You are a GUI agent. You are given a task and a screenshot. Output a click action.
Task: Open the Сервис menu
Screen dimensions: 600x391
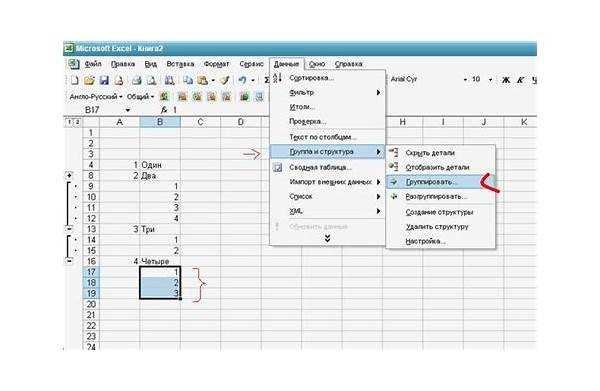(251, 64)
